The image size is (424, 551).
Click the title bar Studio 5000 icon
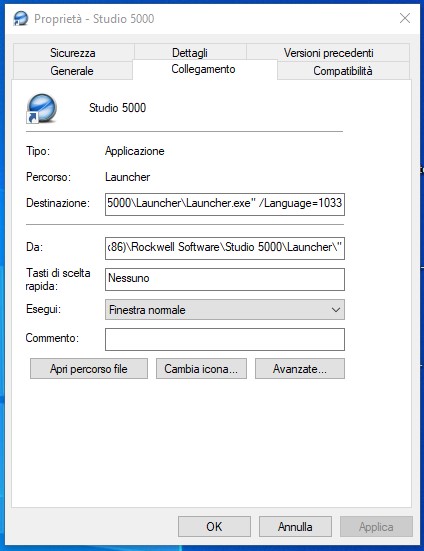[20, 18]
